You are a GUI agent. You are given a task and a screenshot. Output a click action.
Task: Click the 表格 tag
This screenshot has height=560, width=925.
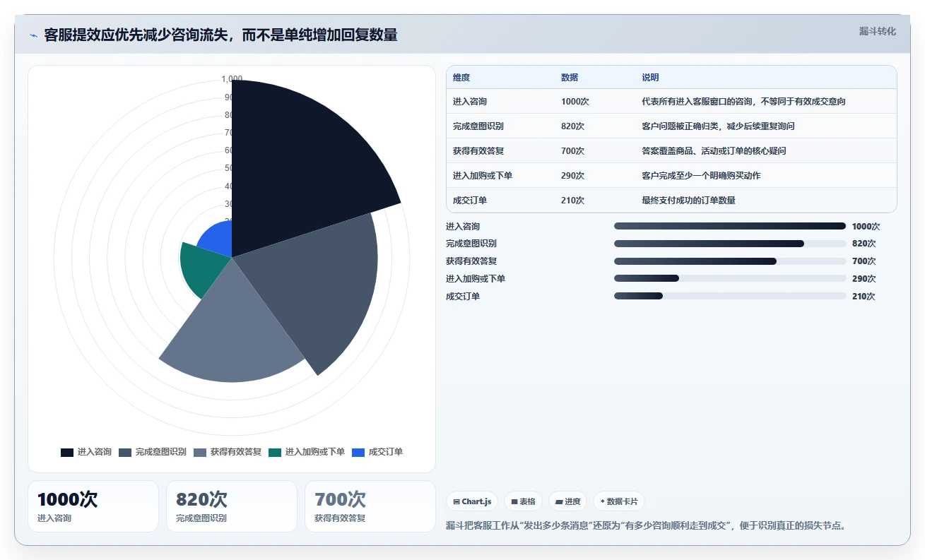(x=523, y=501)
